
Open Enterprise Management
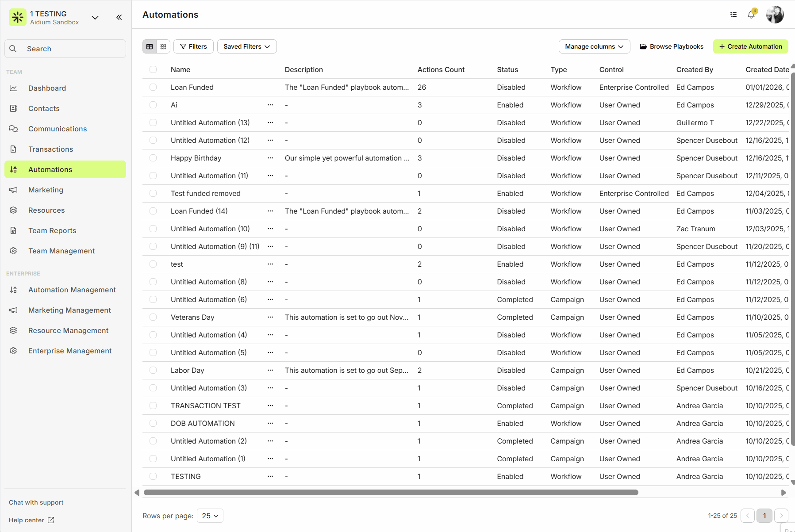pyautogui.click(x=69, y=350)
